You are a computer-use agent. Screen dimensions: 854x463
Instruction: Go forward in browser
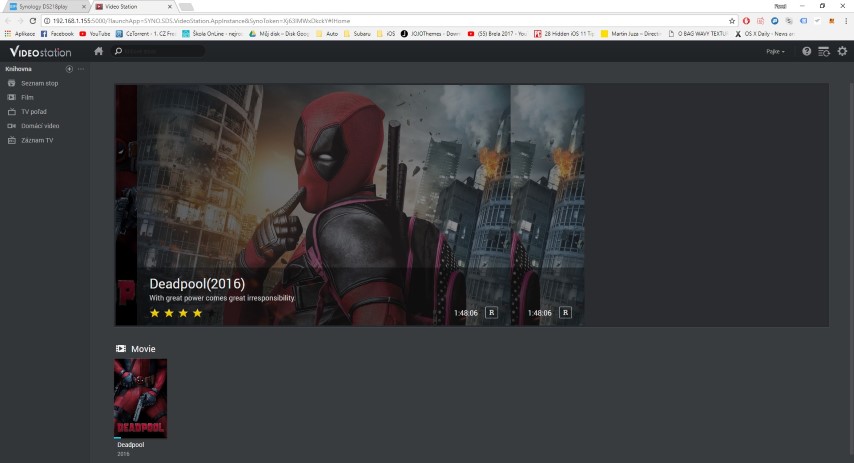tap(20, 21)
